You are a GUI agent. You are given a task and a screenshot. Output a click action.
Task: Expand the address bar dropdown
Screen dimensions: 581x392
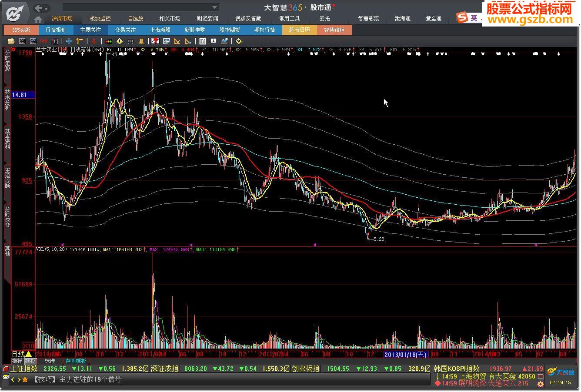coord(215,7)
